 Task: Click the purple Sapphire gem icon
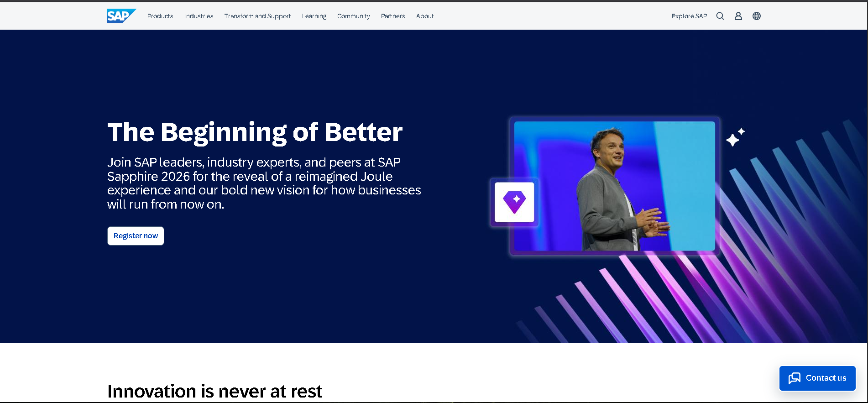514,202
